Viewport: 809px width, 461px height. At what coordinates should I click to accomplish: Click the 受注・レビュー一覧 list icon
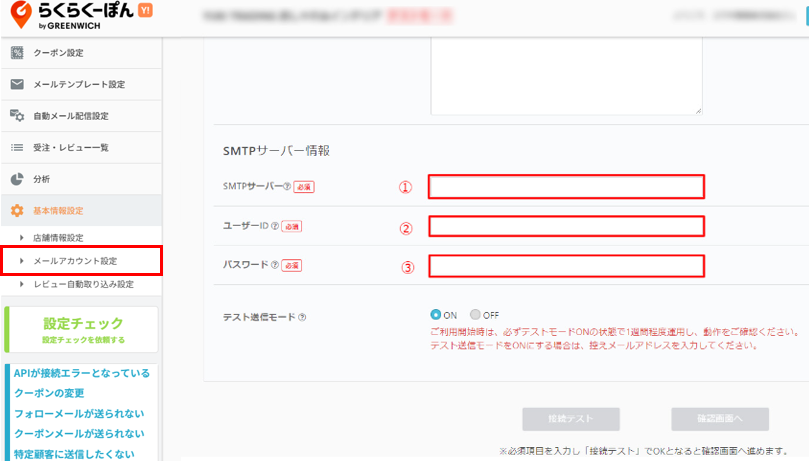(16, 147)
